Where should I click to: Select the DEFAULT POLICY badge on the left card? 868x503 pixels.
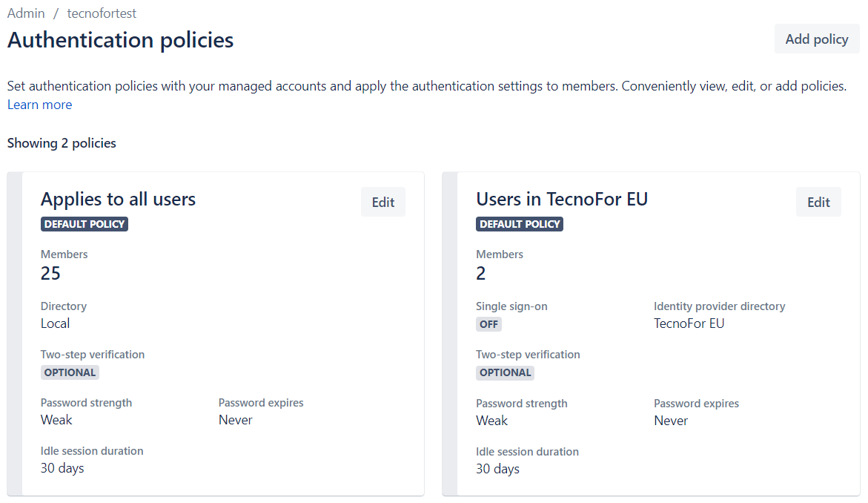84,223
